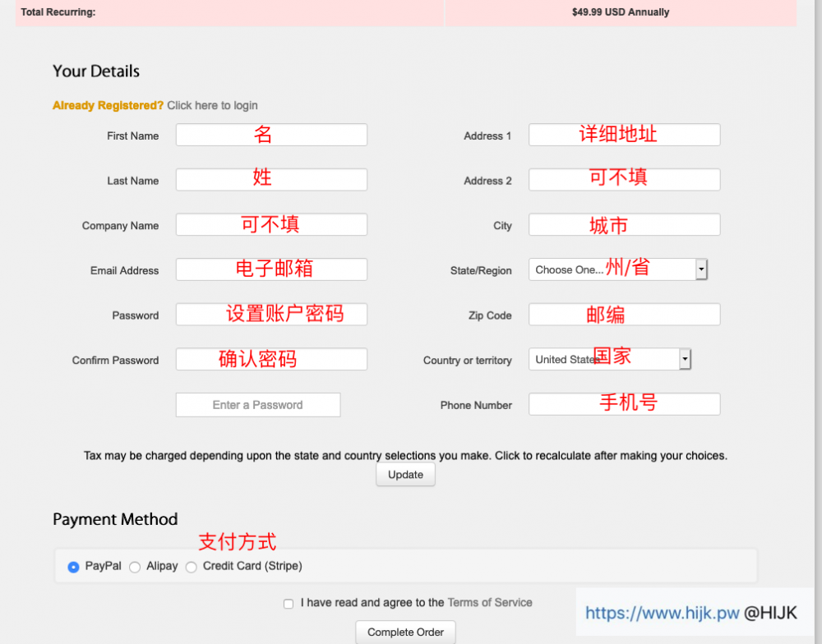This screenshot has height=644, width=822.
Task: Select Credit Card (Stripe) radio button
Action: (x=192, y=567)
